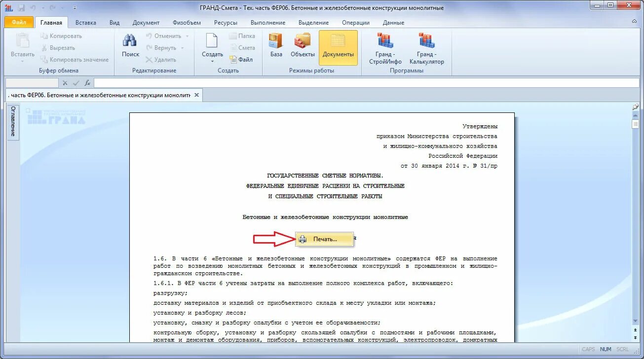
Task: Click the word разгрузку; in the document
Action: click(x=171, y=293)
